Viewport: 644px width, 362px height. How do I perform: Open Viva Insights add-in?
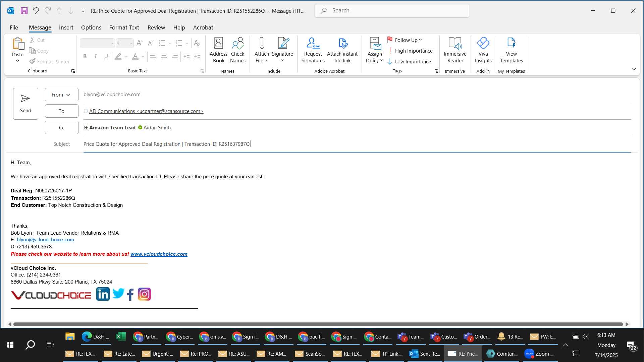click(483, 50)
